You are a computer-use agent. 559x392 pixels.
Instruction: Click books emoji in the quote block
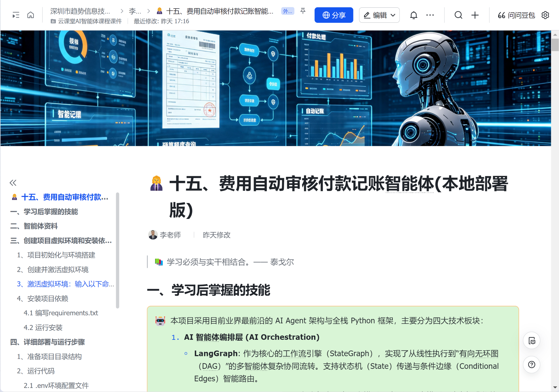pos(159,262)
